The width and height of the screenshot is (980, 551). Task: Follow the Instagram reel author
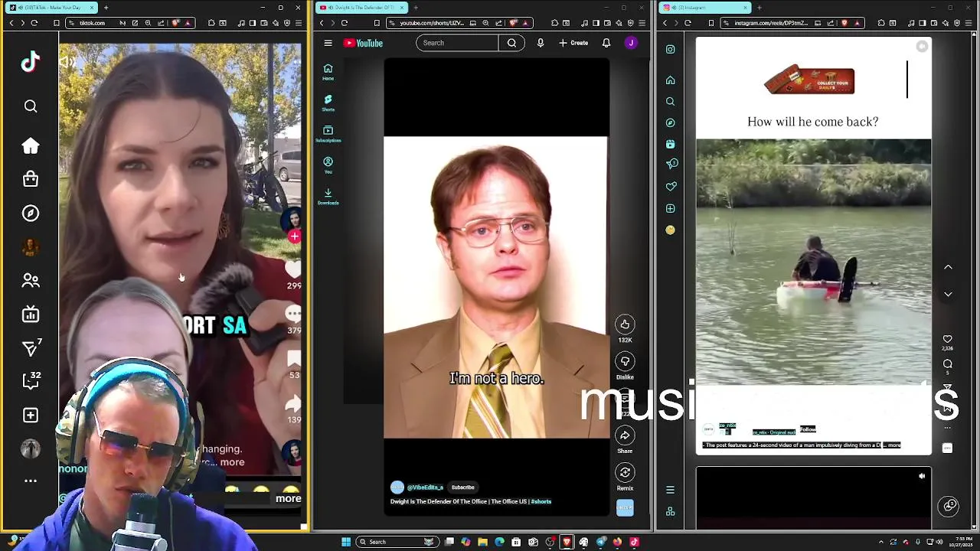point(808,429)
